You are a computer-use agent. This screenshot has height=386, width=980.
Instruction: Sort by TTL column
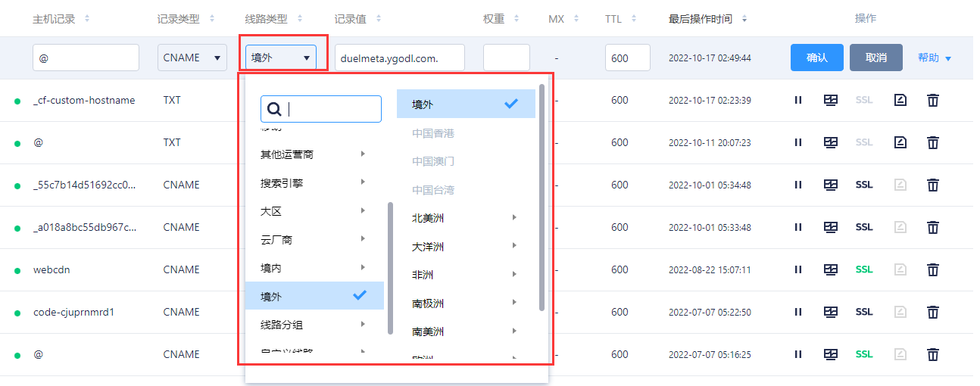tap(633, 19)
